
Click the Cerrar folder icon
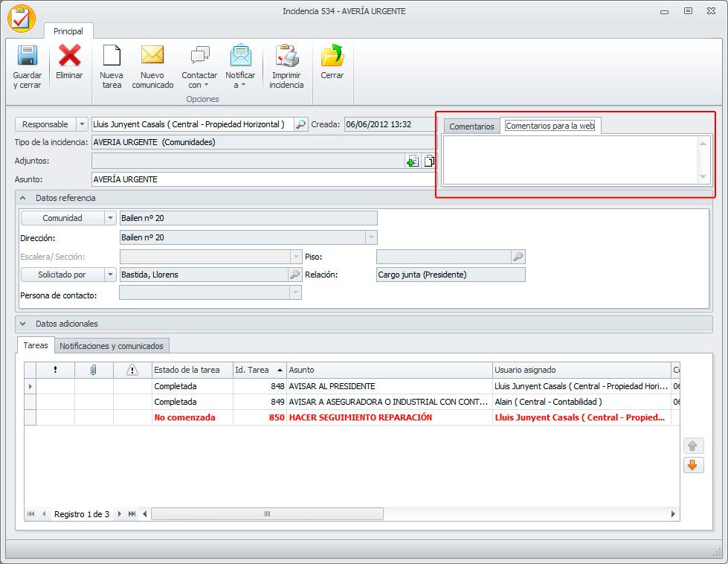332,57
